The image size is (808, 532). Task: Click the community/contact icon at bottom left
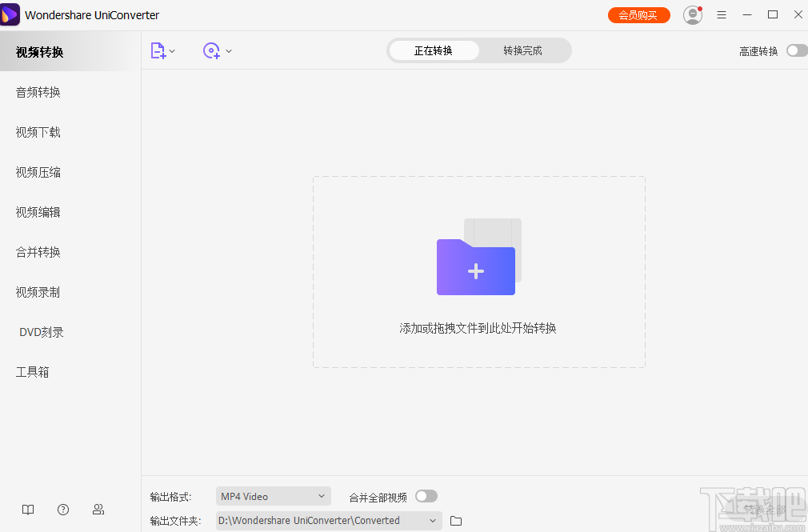coord(98,510)
